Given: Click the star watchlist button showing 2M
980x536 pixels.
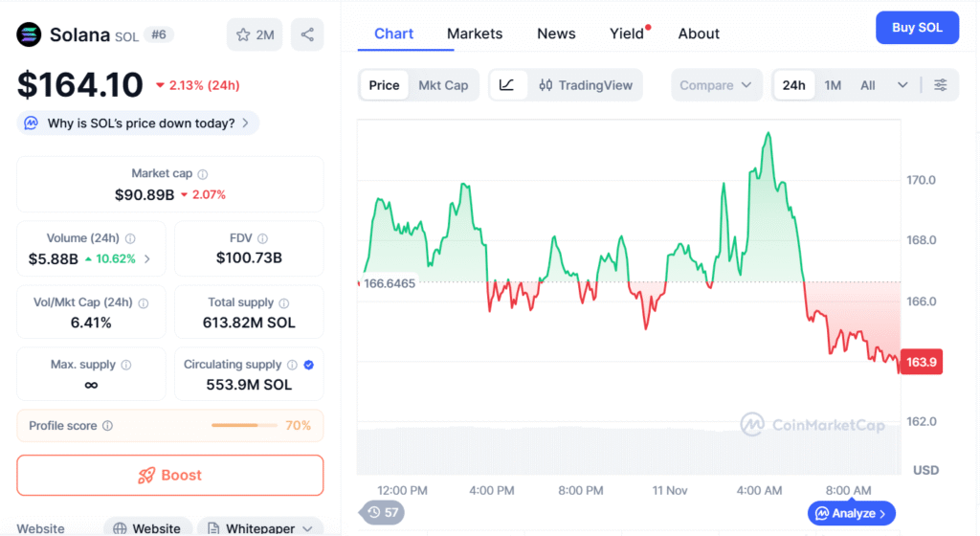Looking at the screenshot, I should [255, 35].
